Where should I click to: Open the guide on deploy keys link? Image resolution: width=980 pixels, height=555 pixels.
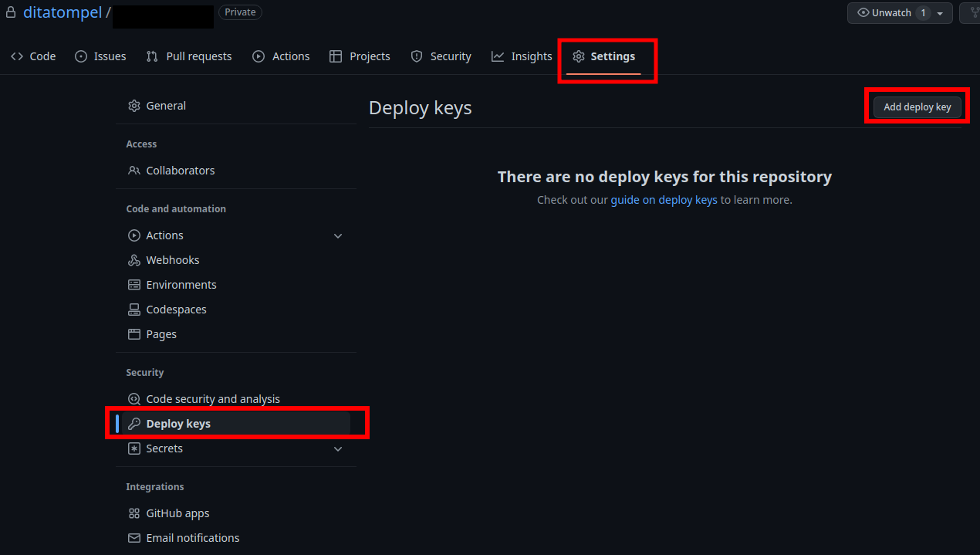click(664, 200)
